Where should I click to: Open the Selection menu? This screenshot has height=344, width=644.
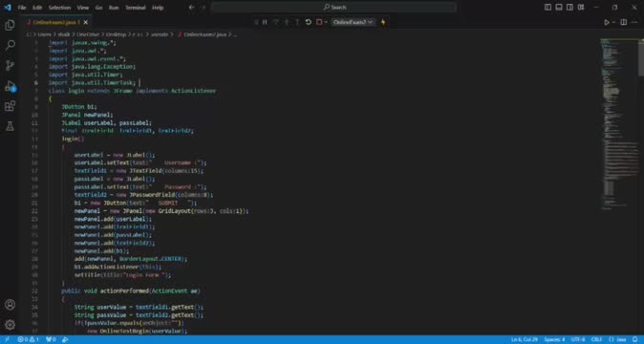59,8
